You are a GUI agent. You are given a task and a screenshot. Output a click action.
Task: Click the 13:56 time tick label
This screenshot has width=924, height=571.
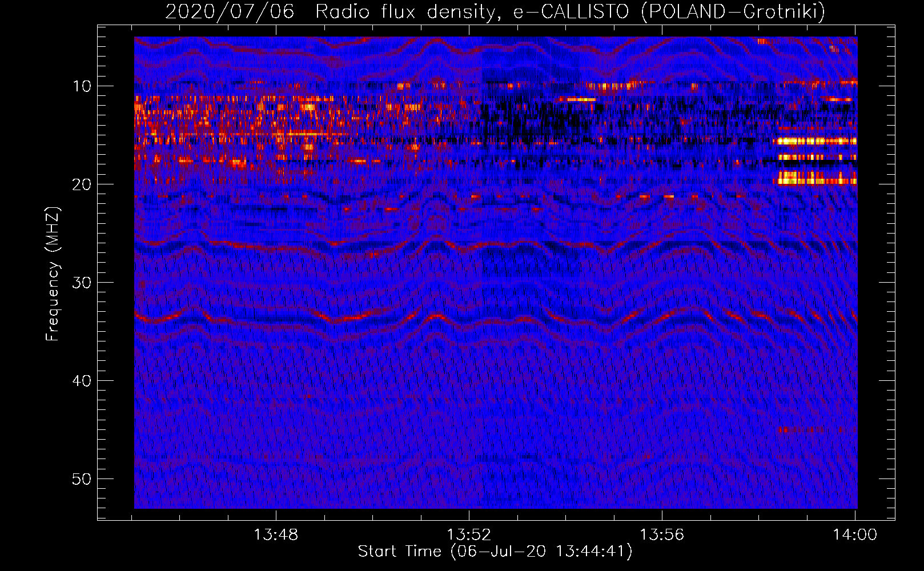pos(662,535)
